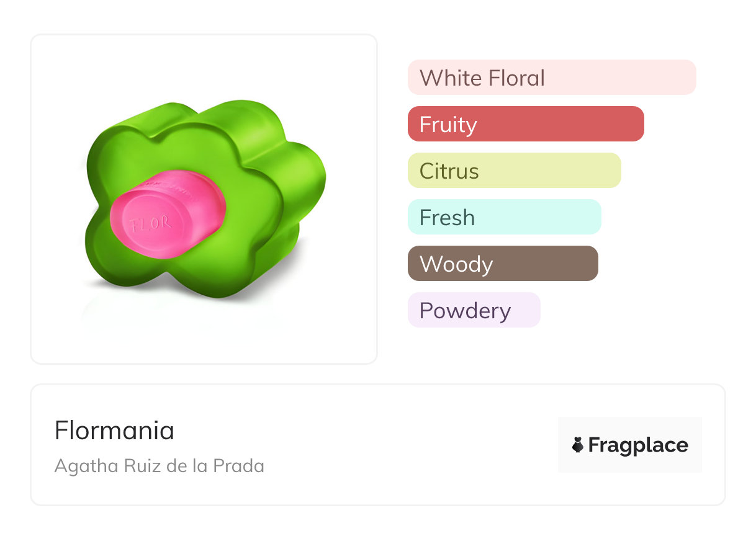
Task: Click the empty middle of the bottom info card
Action: [x=397, y=445]
